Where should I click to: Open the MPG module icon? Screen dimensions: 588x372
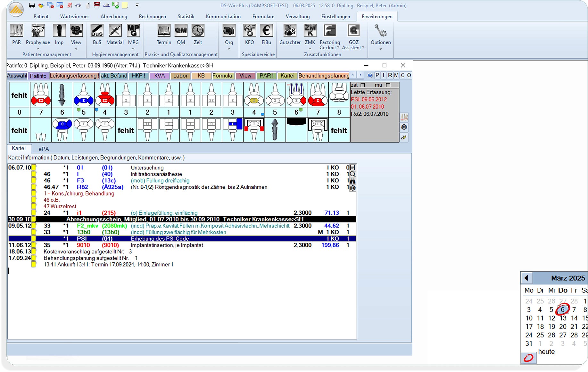coord(133,31)
